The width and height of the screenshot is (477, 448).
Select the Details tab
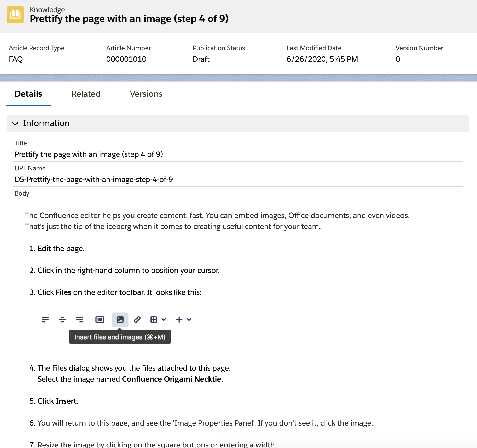(28, 94)
